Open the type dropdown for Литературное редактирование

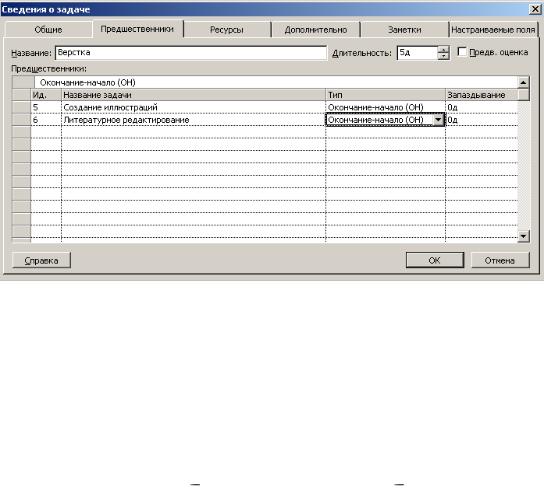(438, 120)
